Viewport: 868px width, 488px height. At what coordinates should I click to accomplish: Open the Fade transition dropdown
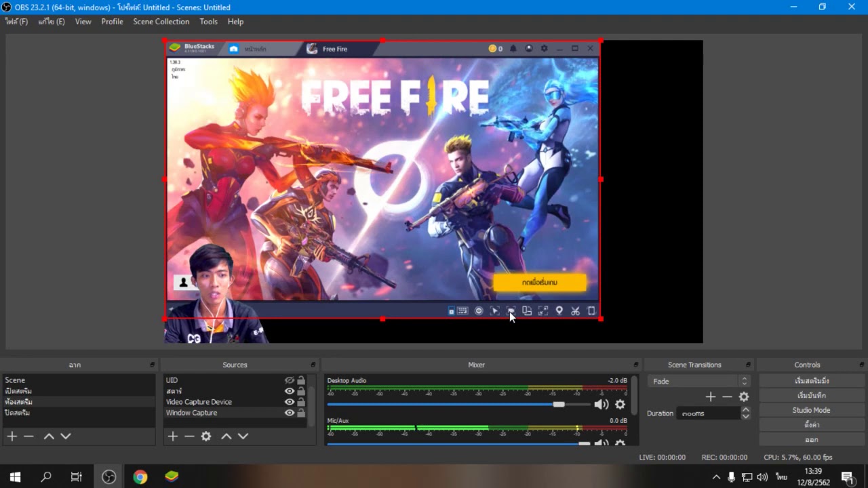click(x=698, y=381)
